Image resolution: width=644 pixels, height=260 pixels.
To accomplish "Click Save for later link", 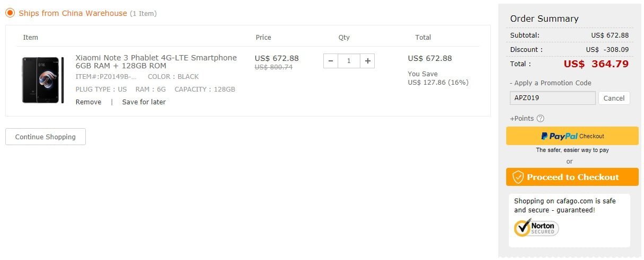I will click(x=144, y=102).
